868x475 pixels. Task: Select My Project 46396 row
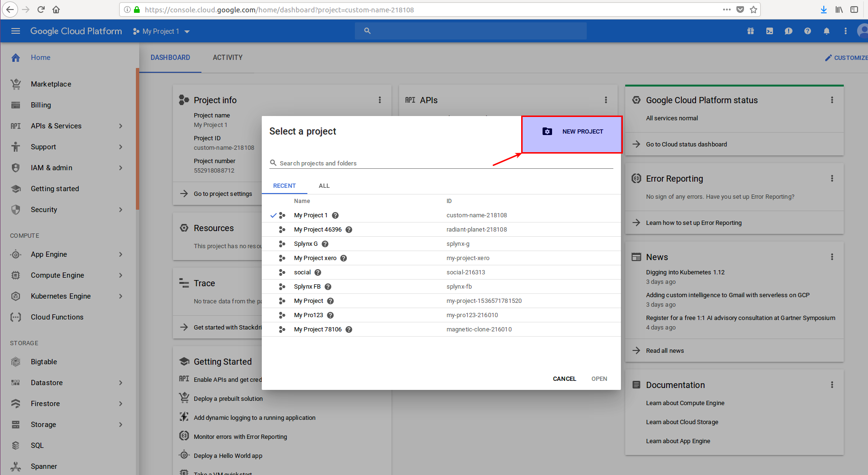[441, 230]
